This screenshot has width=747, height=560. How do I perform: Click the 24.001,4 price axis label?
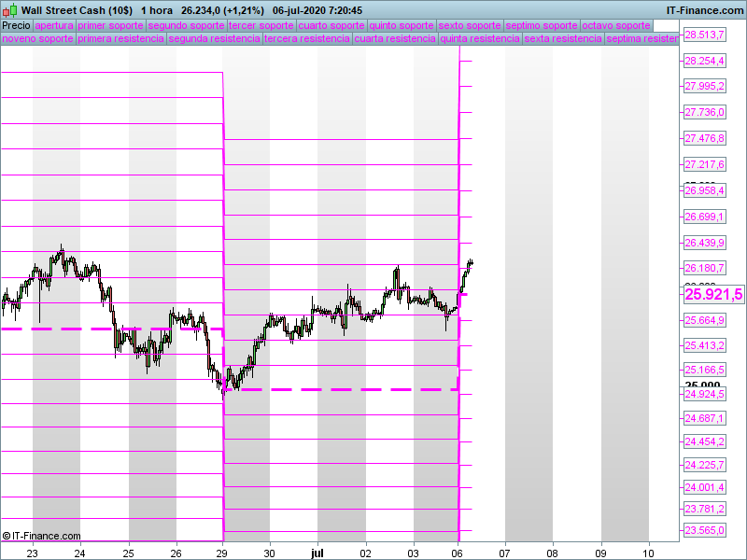[705, 487]
